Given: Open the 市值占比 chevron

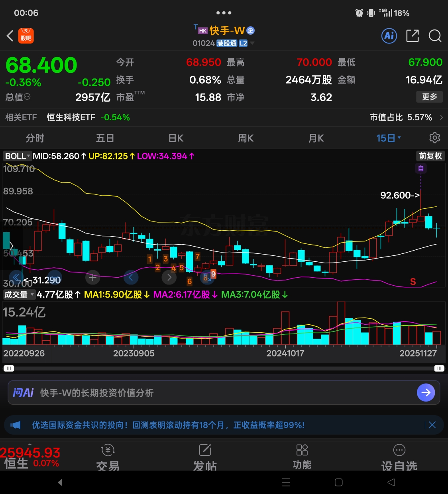Looking at the screenshot, I should coord(441,117).
